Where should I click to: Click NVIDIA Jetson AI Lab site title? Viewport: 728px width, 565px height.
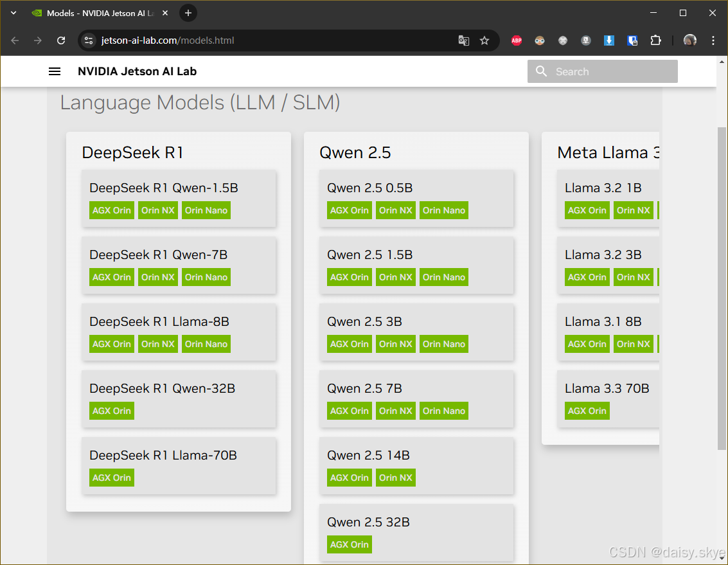pyautogui.click(x=137, y=71)
